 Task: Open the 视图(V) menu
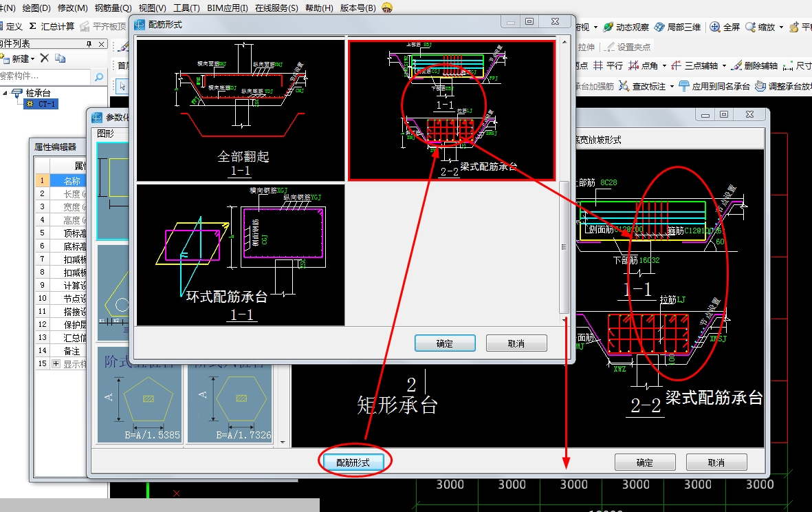tap(152, 8)
